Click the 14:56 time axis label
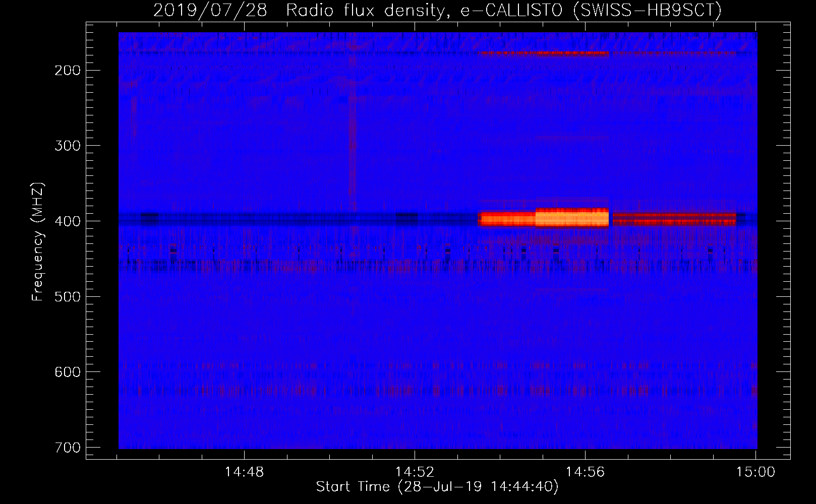 [585, 472]
